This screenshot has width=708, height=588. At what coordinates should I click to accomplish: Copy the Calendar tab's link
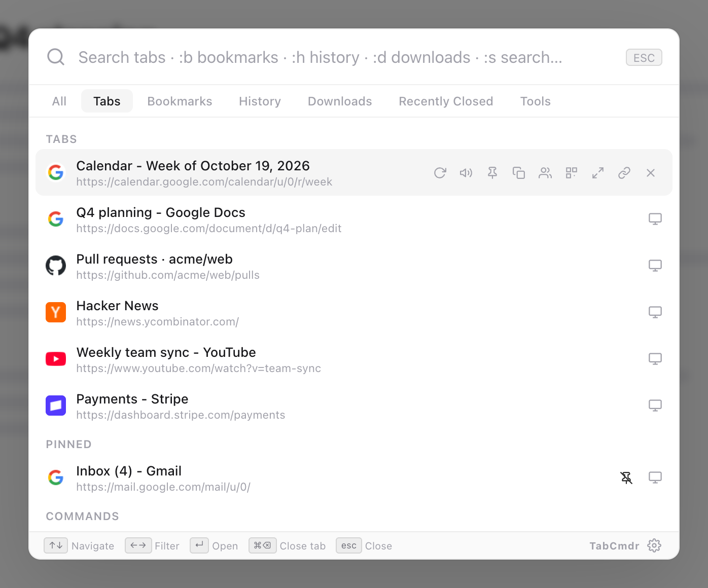point(624,173)
